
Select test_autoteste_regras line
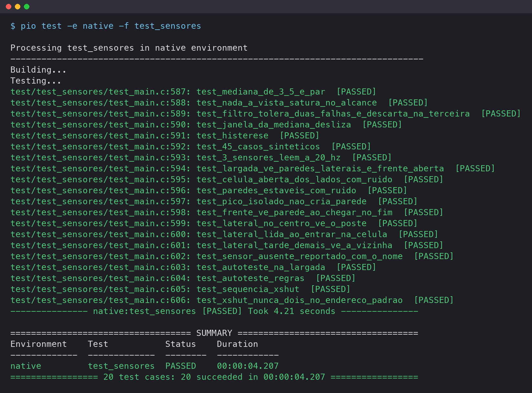pos(183,278)
